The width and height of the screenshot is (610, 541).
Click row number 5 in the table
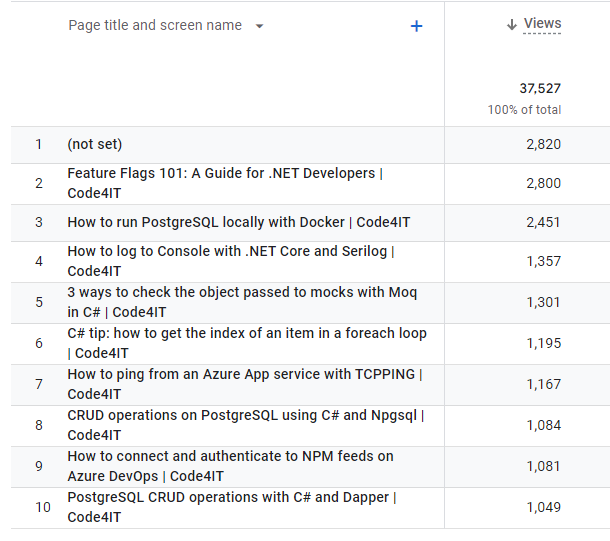click(x=39, y=302)
